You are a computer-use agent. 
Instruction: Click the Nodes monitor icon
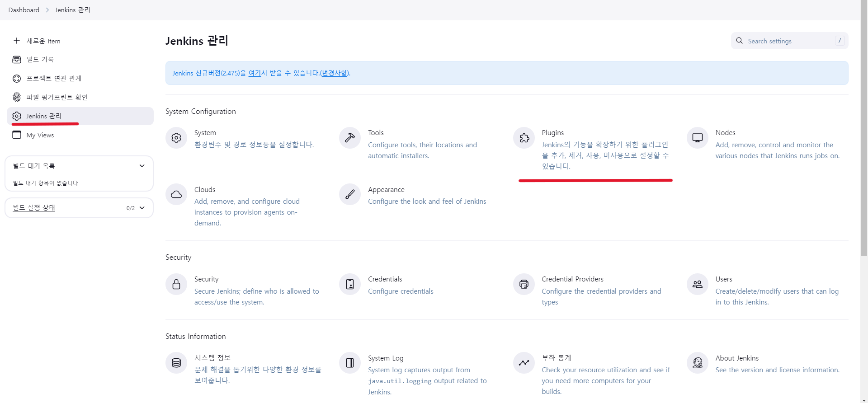[x=698, y=138]
